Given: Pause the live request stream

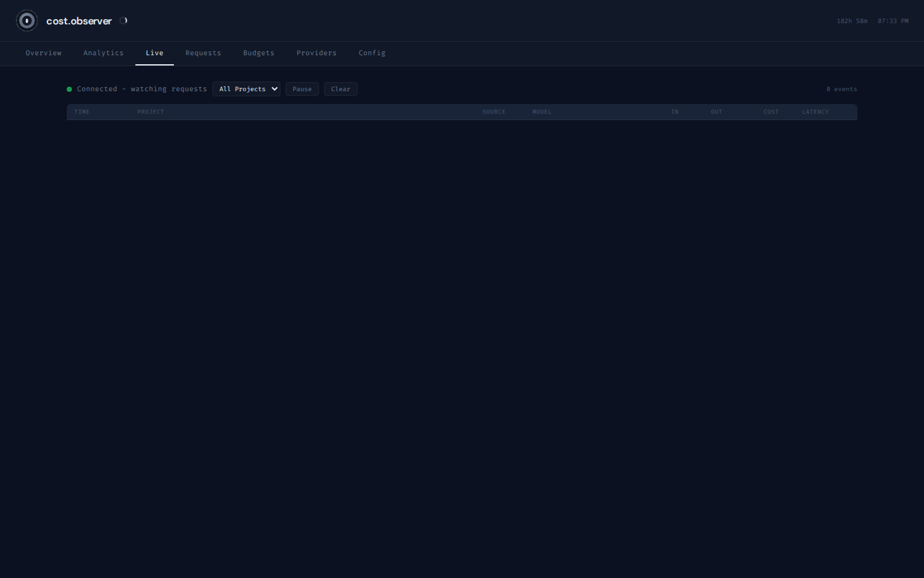Looking at the screenshot, I should tap(302, 89).
